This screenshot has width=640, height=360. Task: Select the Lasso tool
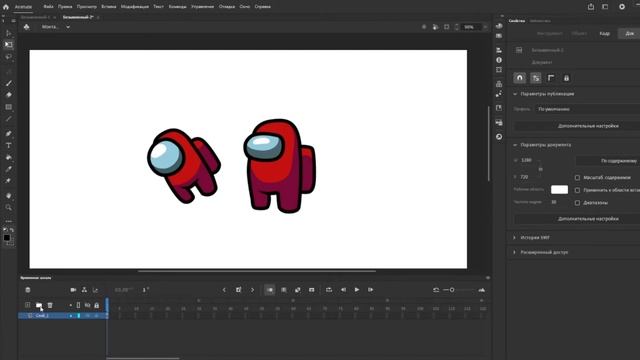9,57
